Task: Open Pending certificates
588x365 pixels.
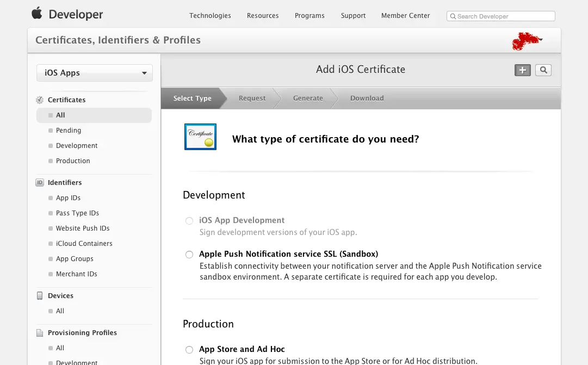Action: pos(68,130)
